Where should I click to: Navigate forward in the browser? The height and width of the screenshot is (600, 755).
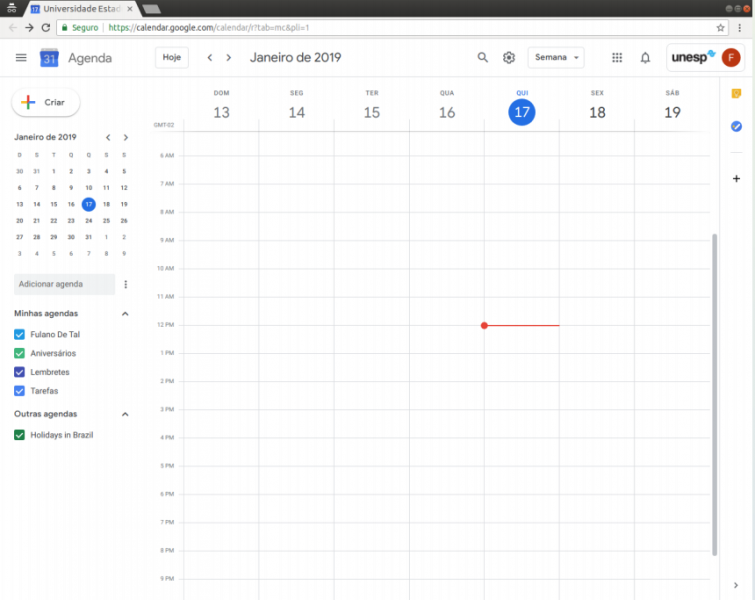coord(29,27)
